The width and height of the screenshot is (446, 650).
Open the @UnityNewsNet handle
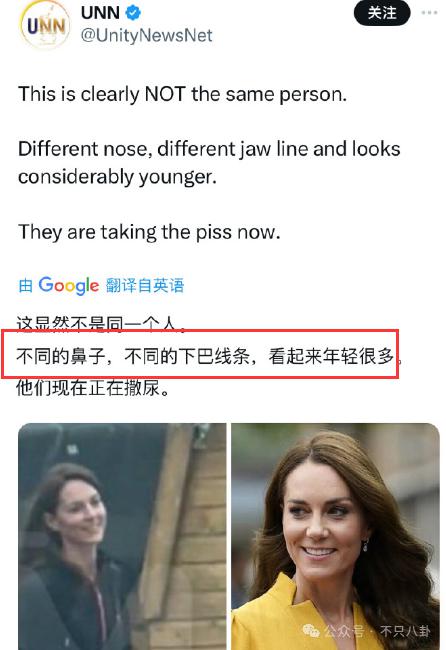pos(146,36)
